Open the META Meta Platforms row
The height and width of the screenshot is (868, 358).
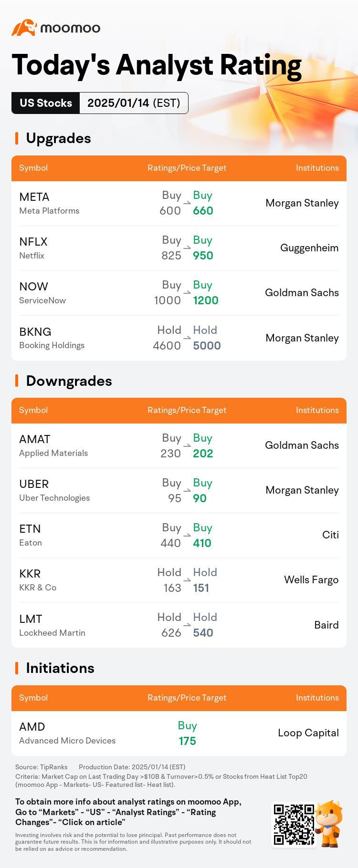pyautogui.click(x=179, y=203)
